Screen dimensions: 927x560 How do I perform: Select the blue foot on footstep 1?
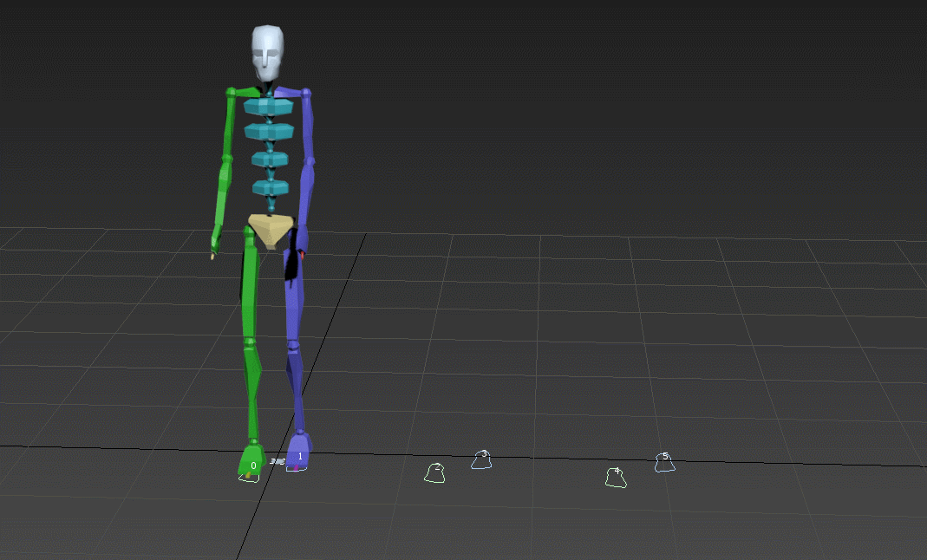coord(300,453)
